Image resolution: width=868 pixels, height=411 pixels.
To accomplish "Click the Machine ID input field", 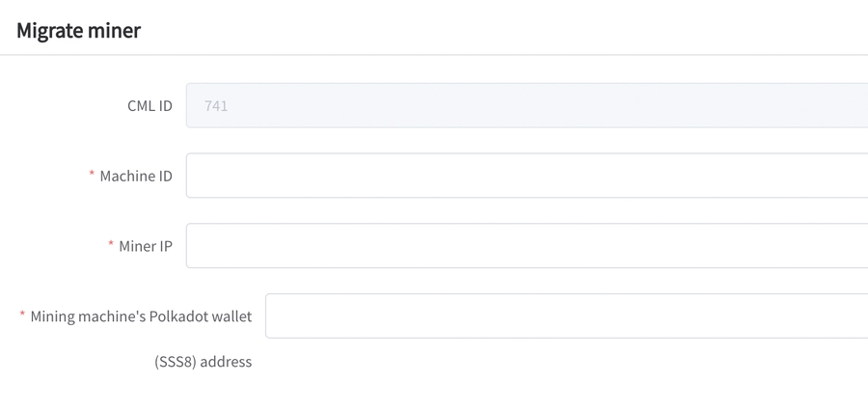I will 527,176.
